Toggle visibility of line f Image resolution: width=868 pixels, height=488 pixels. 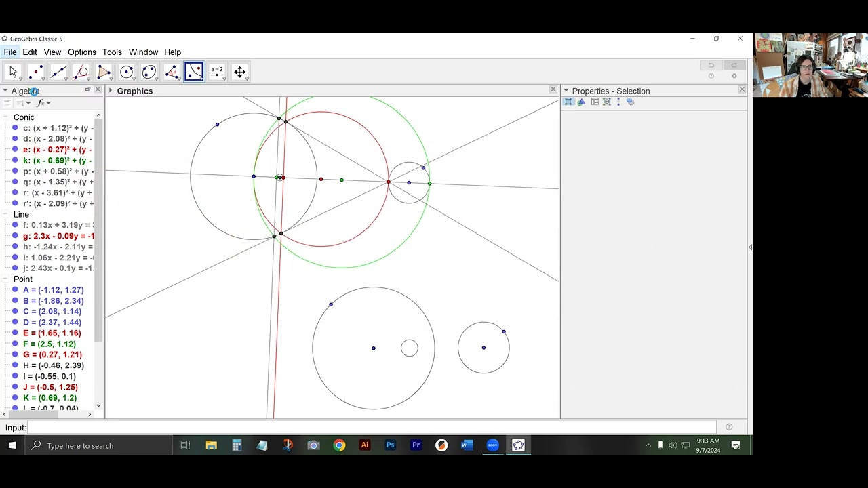[x=15, y=225]
